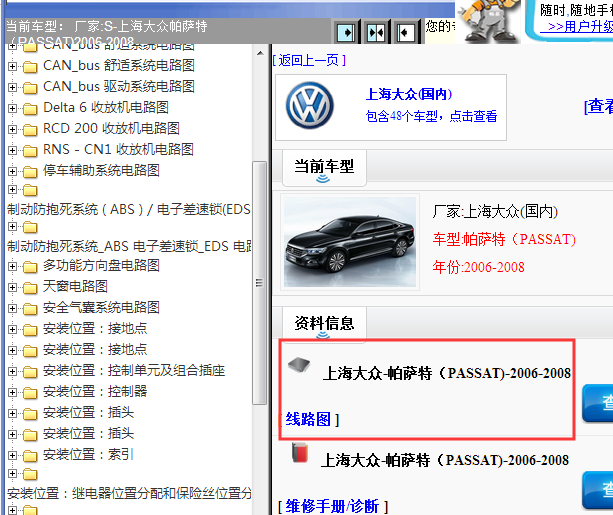Expand 安全气囊系统电路图 node
Image resolution: width=613 pixels, height=515 pixels.
[x=12, y=309]
